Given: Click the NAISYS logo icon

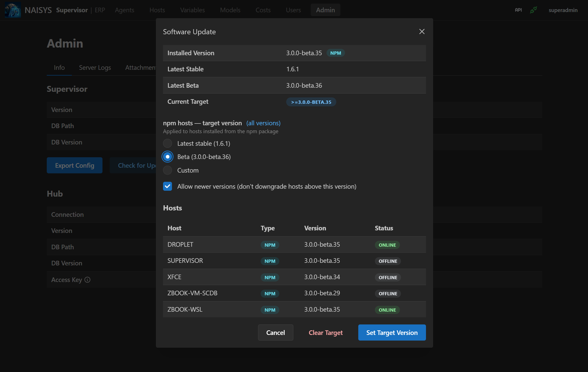Looking at the screenshot, I should click(12, 10).
